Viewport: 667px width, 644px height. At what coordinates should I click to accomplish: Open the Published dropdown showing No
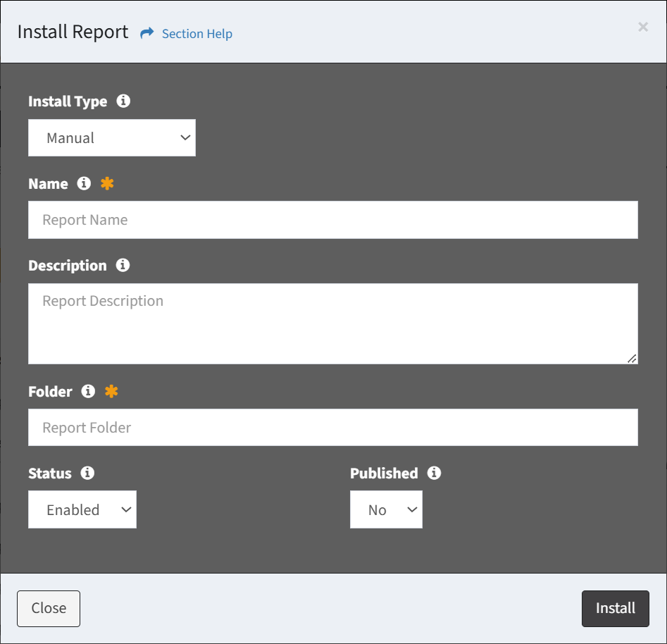[x=386, y=509]
